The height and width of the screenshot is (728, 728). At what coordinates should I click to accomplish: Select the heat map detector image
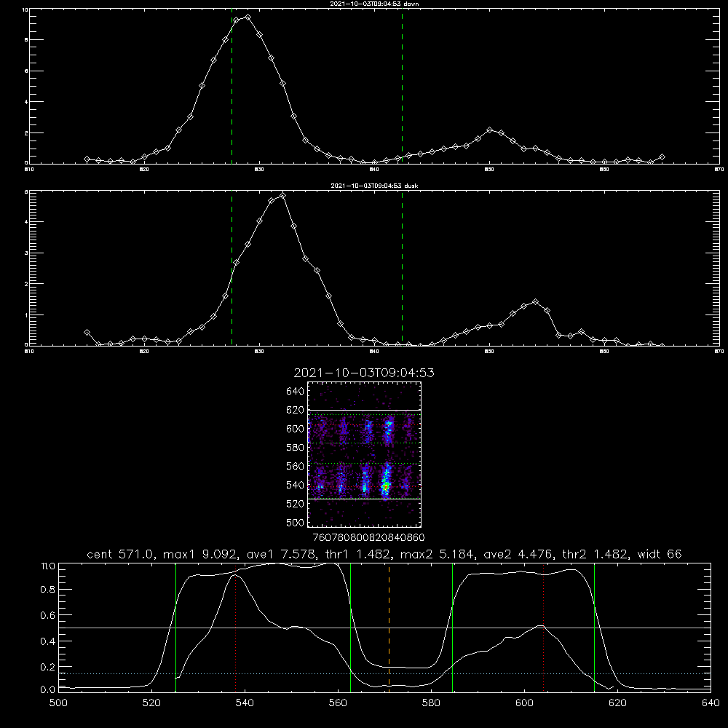(365, 454)
